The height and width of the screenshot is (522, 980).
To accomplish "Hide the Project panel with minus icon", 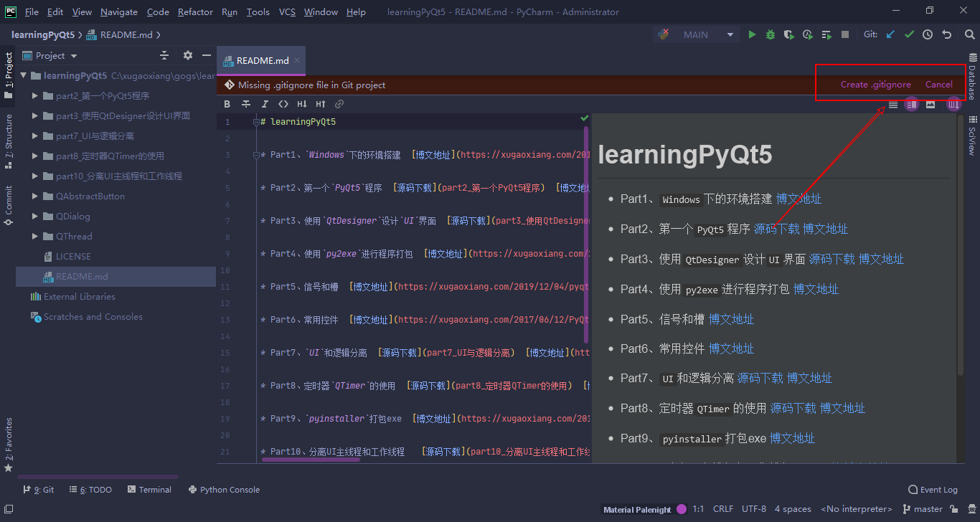I will 207,55.
